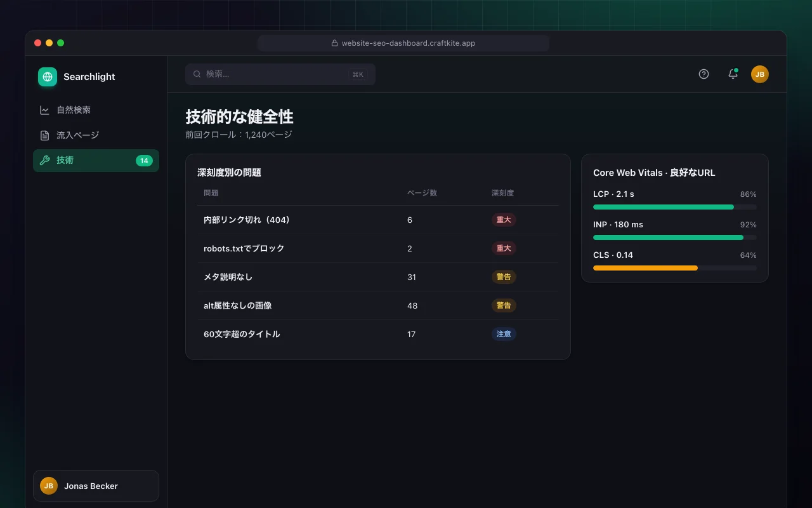Screen dimensions: 812x508
Task: Click the Core Web Vitals · 良好なURL title
Action: click(654, 173)
